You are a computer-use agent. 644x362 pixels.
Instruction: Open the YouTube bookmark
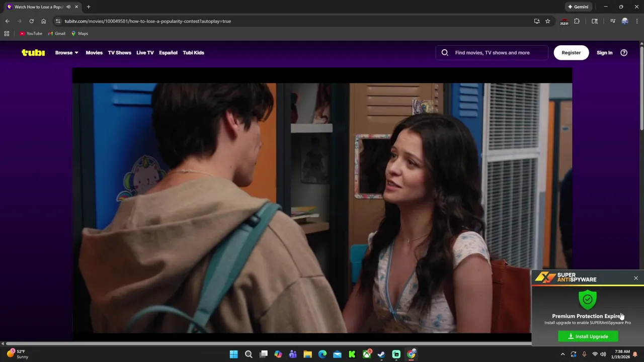tap(31, 34)
